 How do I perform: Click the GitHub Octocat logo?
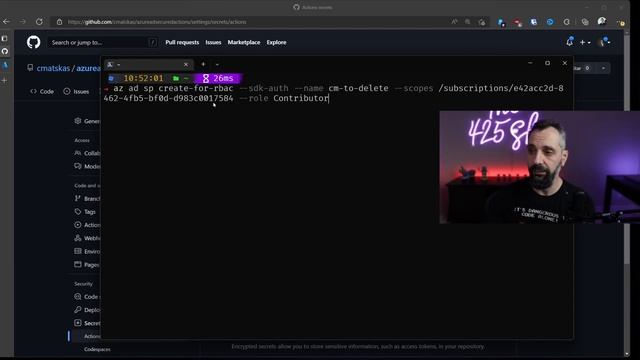(33, 42)
